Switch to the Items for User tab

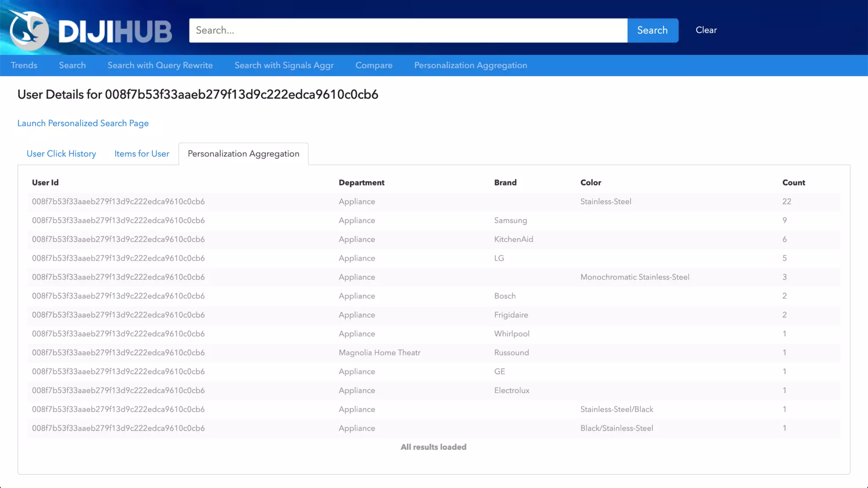tap(142, 154)
